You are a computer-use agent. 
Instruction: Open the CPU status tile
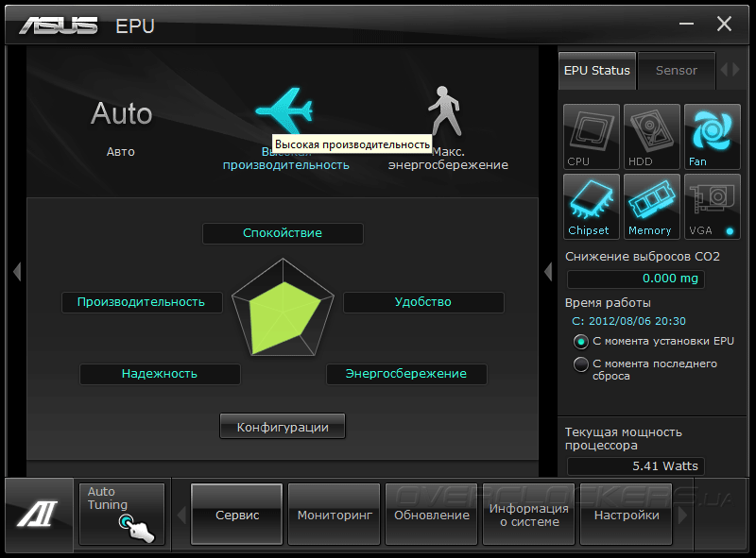[x=592, y=136]
